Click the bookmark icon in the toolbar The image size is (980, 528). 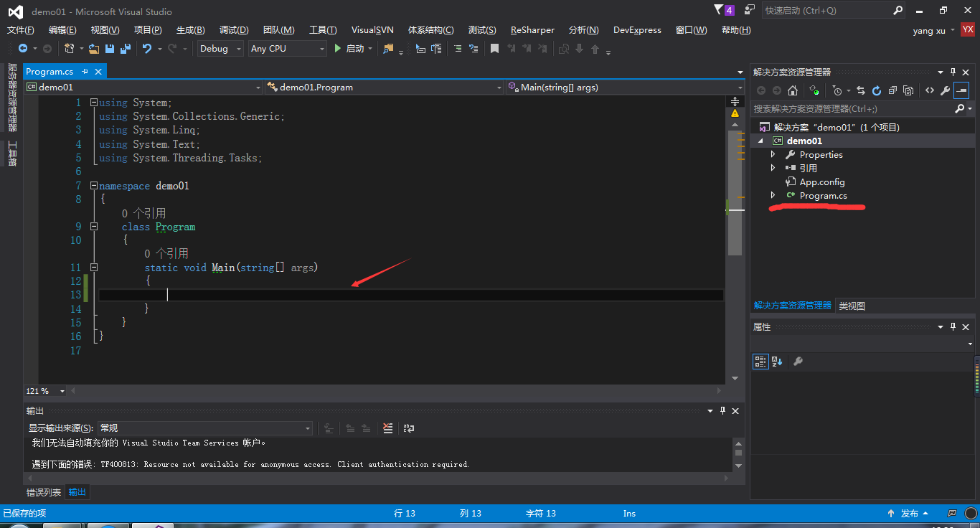click(x=494, y=49)
